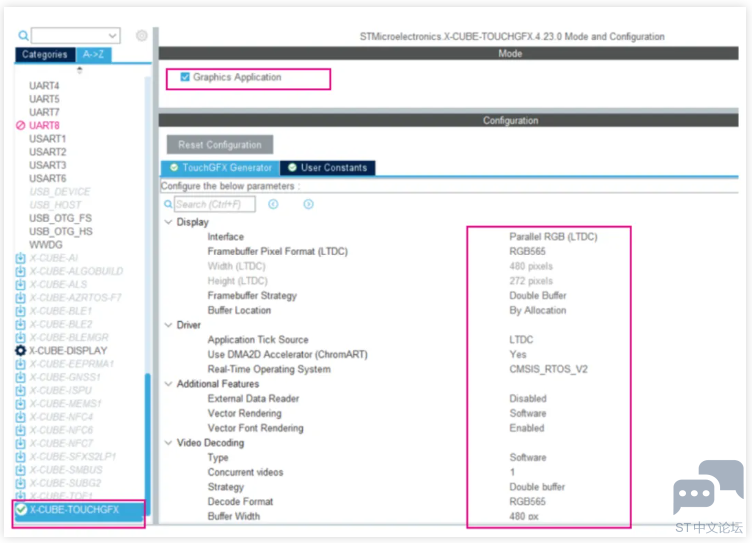This screenshot has width=752, height=543.
Task: Collapse the Driver parameter group
Action: click(168, 325)
